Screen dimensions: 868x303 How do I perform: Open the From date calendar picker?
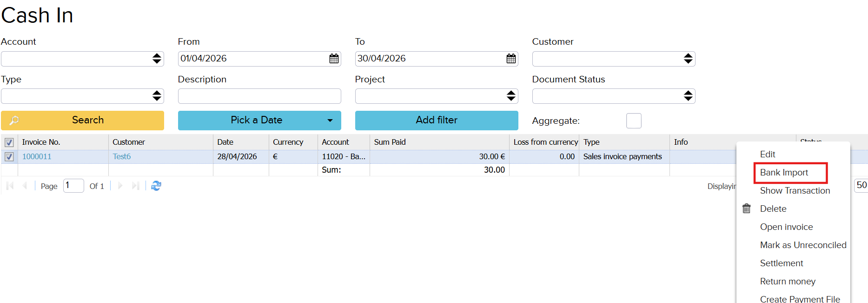coord(334,59)
